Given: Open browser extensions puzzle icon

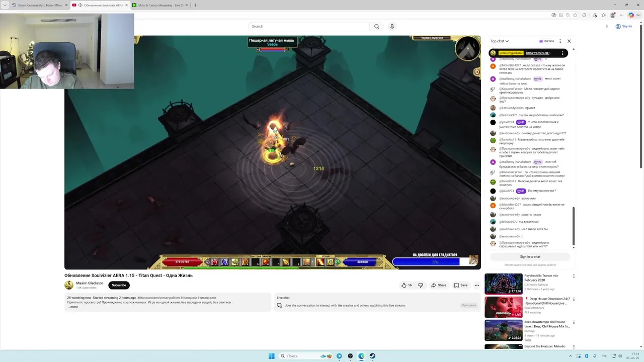Looking at the screenshot, I should coord(584,15).
